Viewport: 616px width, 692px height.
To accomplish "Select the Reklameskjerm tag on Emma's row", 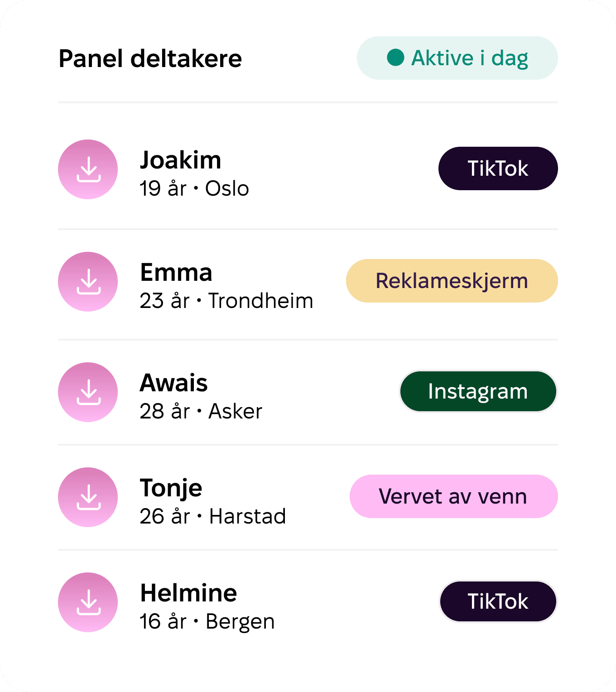I will 452,281.
